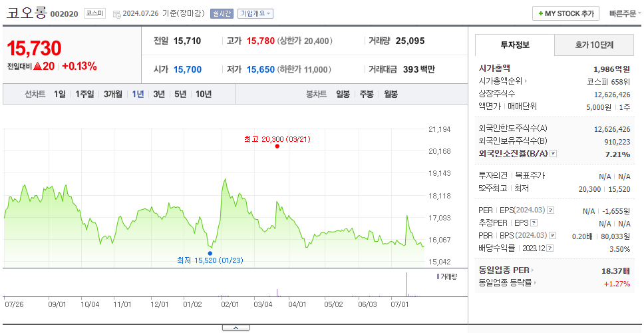Select 1주일 line chart period
Screen dimensions: 644x333
click(x=84, y=94)
